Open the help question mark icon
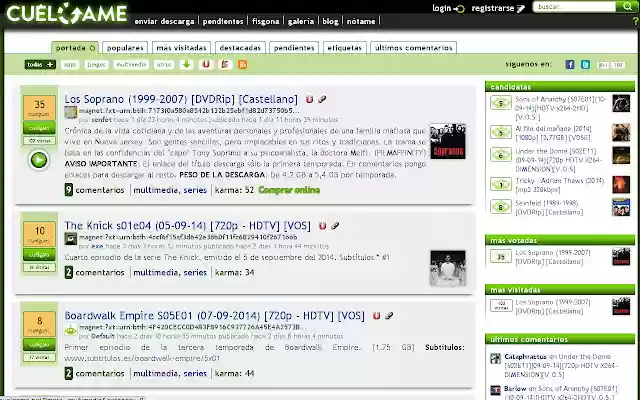 click(635, 21)
